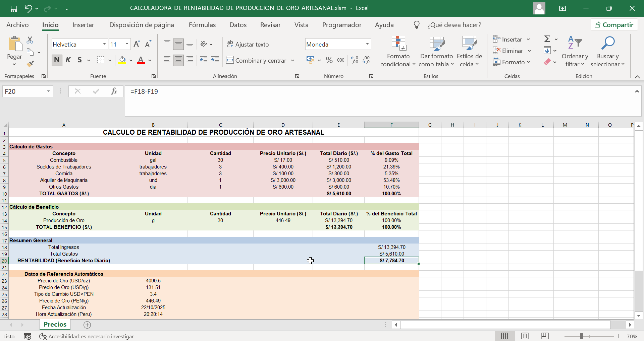Click the formula bar showing =F18-F19
Viewport: 644px width, 341px height.
click(x=201, y=91)
